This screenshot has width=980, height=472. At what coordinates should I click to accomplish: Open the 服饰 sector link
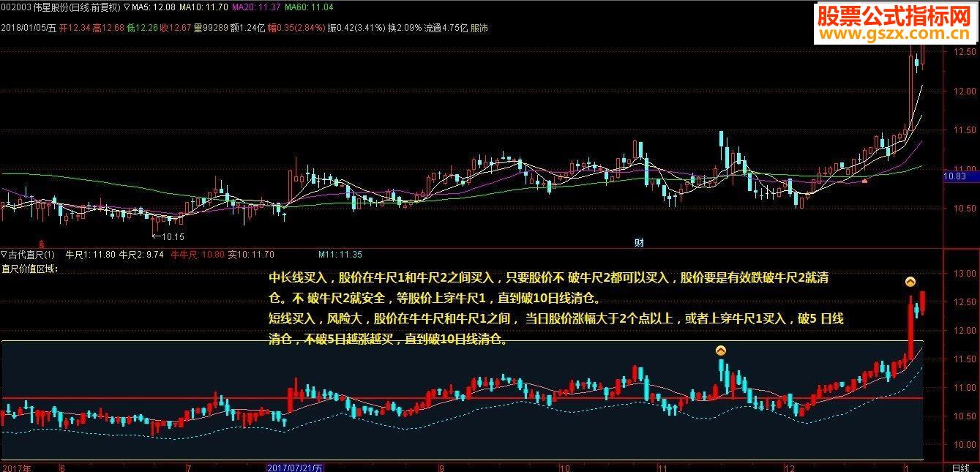click(x=479, y=28)
